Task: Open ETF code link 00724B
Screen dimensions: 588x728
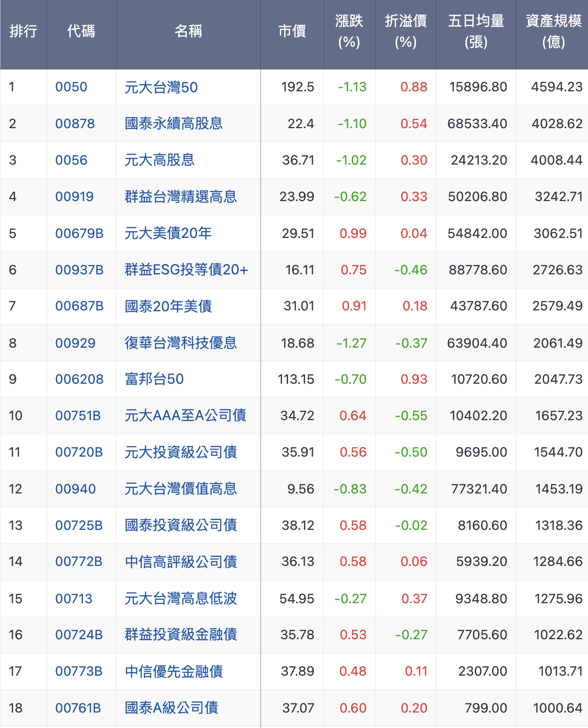Action: 79,635
